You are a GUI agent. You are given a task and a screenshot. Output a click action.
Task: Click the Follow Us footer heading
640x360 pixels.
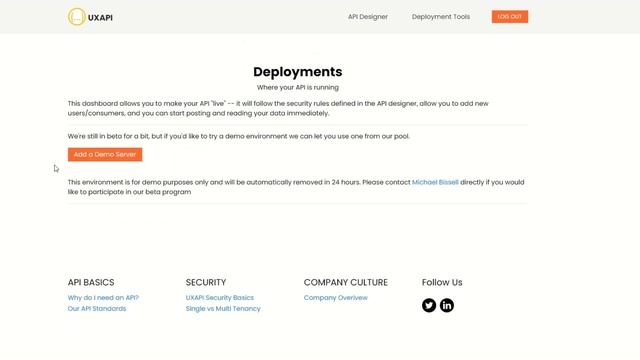click(442, 282)
